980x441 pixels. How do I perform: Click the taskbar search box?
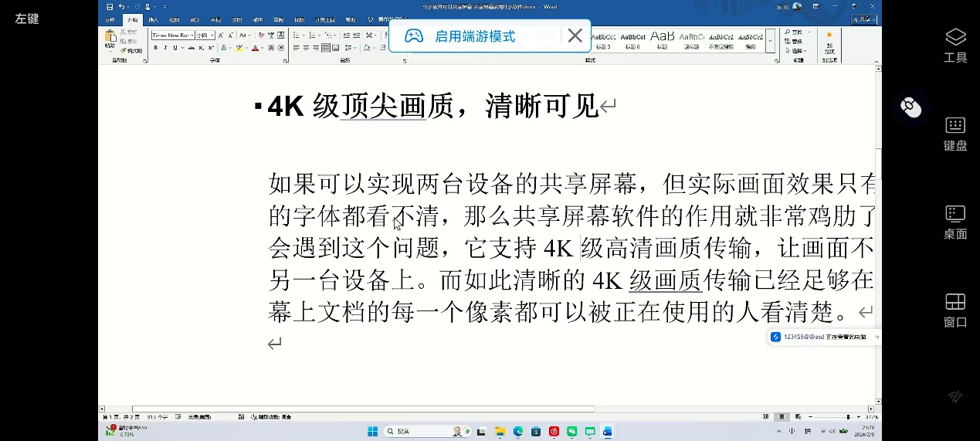click(x=427, y=432)
